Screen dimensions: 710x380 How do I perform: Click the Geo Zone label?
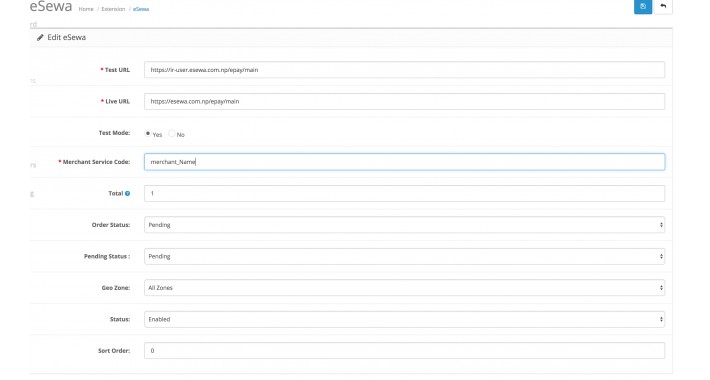coord(116,288)
